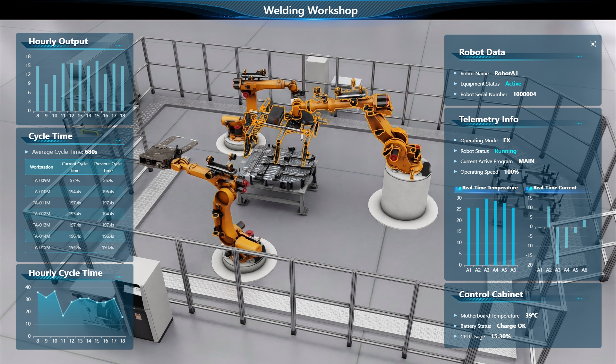Close the Robot Data panel
Image resolution: width=616 pixels, height=364 pixels.
click(593, 44)
